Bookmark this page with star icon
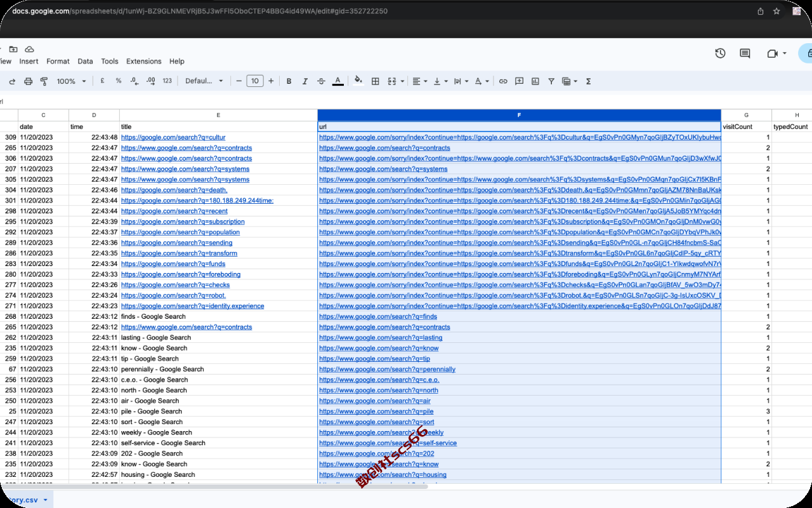812x508 pixels. 776,11
